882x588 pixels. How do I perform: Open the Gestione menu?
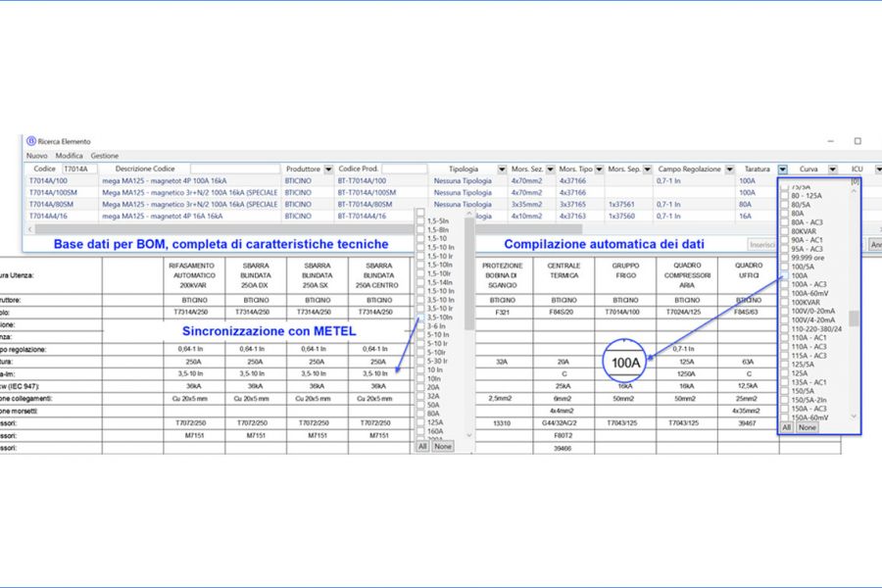point(105,156)
